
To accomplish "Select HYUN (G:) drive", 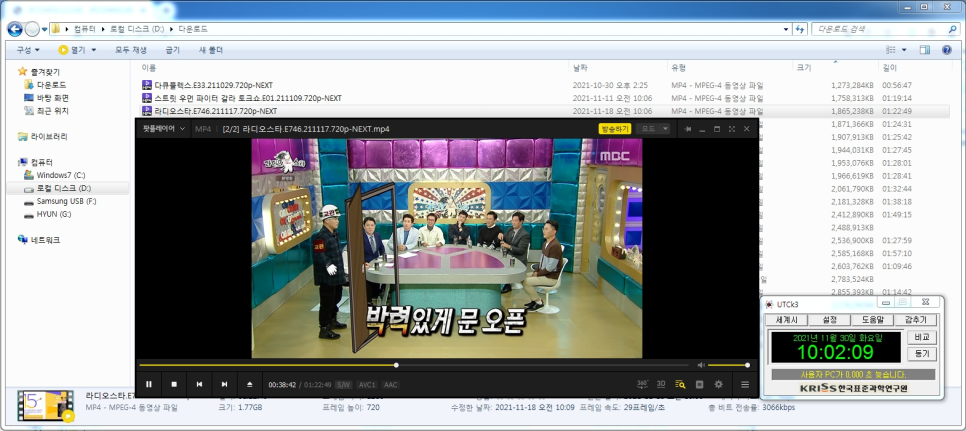I will tap(54, 214).
